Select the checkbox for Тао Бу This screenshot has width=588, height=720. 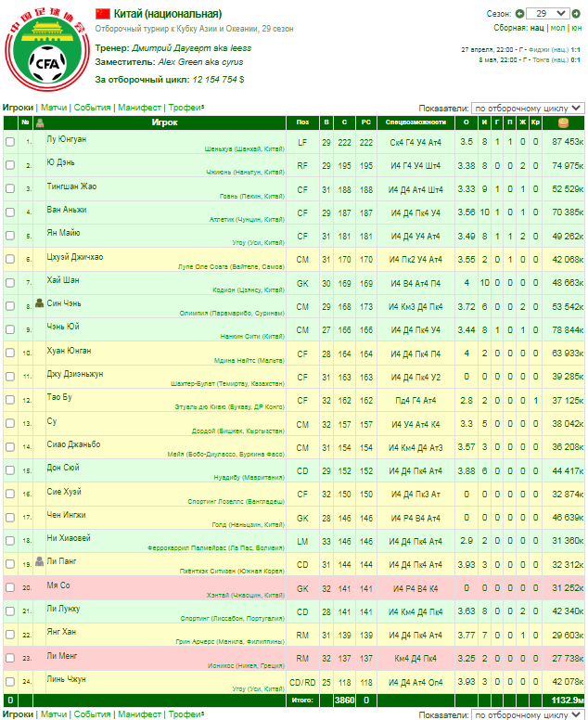(10, 400)
